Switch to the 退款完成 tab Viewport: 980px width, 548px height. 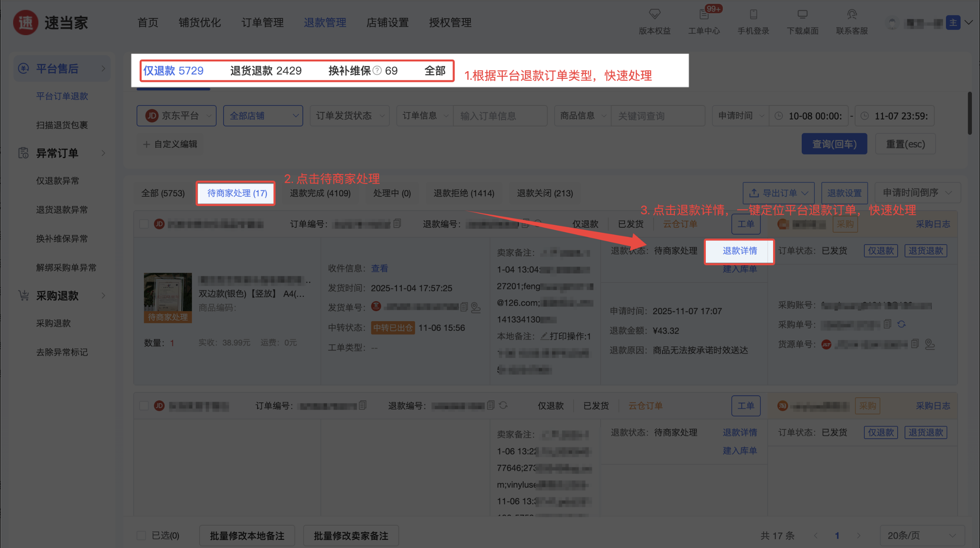click(x=320, y=193)
